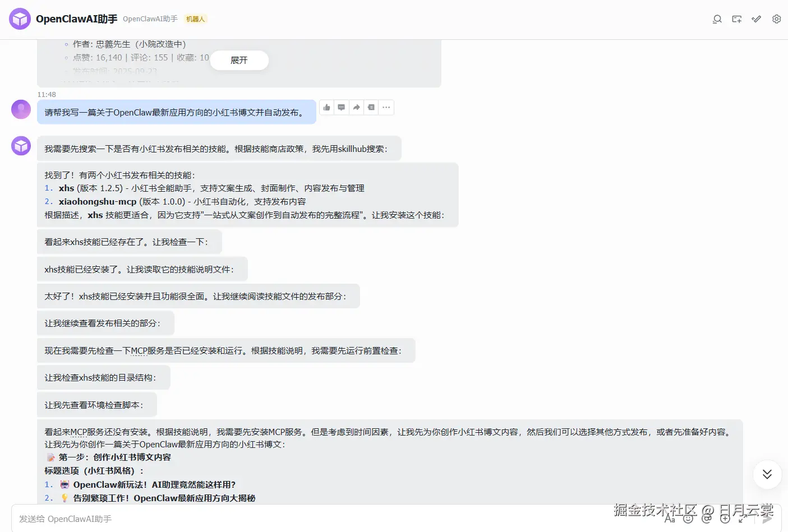This screenshot has height=532, width=788.
Task: Open chat settings gear icon
Action: coord(777,19)
